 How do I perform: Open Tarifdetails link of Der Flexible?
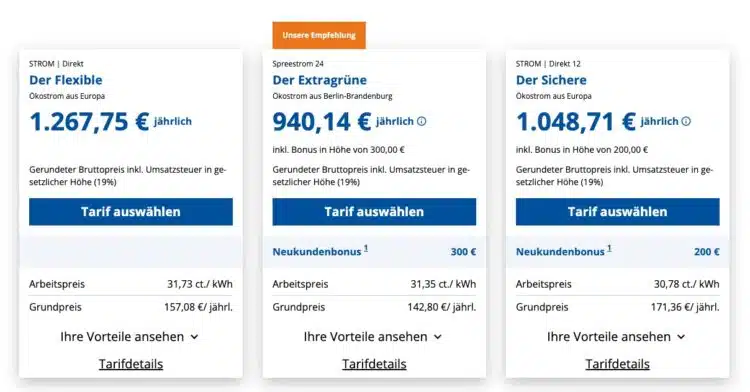[131, 364]
